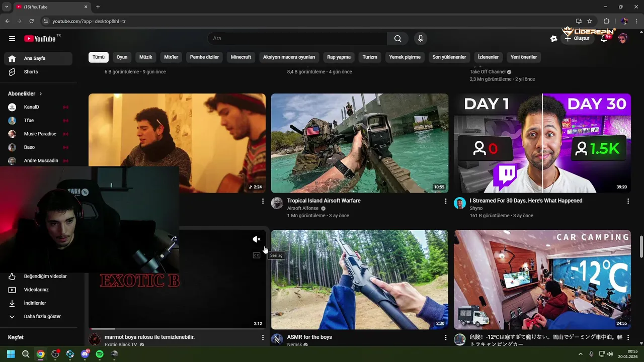Image resolution: width=644 pixels, height=362 pixels.
Task: Open the Music Paradise subscription
Action: [x=38, y=134]
